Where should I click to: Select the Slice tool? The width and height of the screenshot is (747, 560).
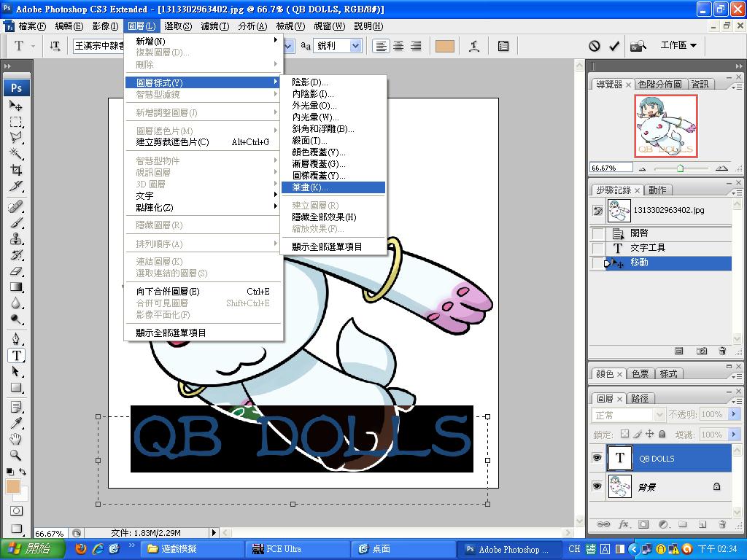(x=16, y=186)
